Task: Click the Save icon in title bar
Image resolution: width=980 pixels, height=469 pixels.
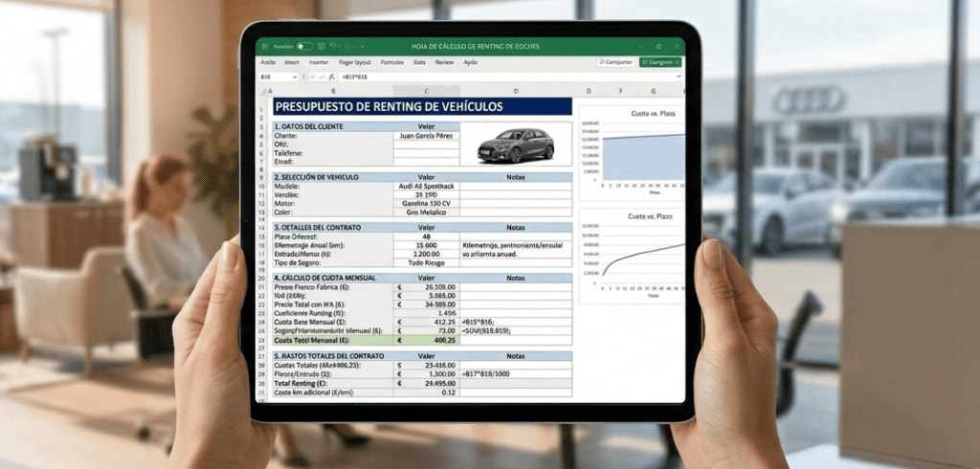Action: tap(323, 46)
